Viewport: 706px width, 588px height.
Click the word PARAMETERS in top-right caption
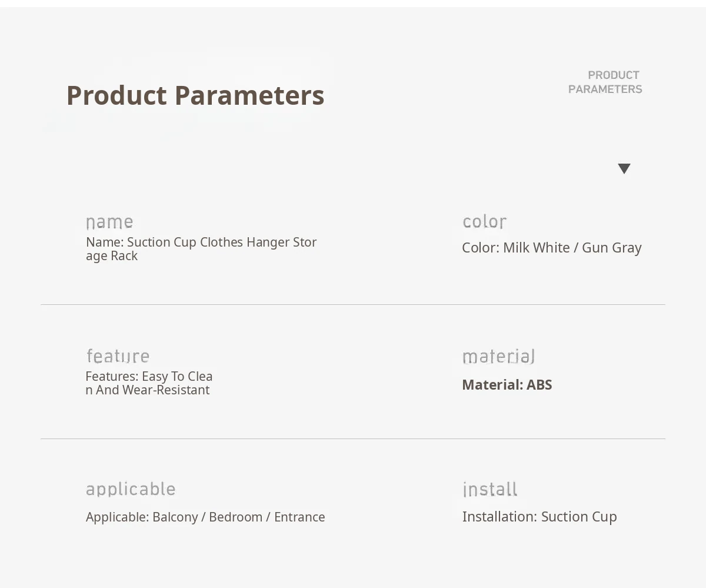point(605,89)
